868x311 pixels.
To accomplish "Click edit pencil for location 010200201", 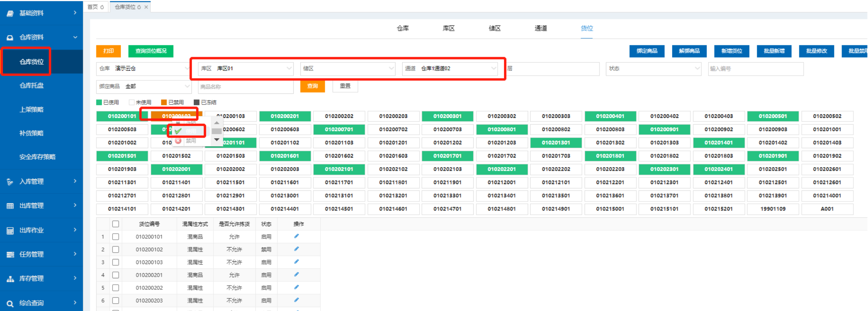I will point(296,274).
